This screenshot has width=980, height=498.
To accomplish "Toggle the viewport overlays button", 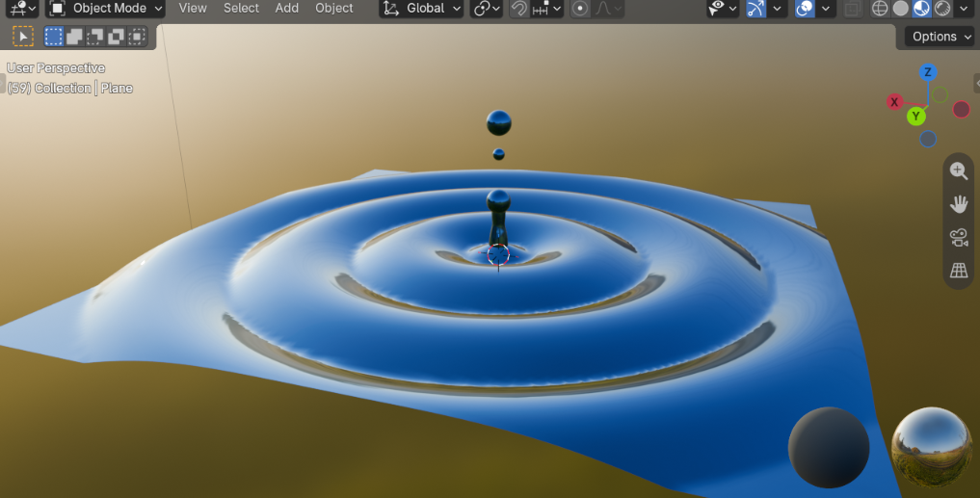I will 805,8.
